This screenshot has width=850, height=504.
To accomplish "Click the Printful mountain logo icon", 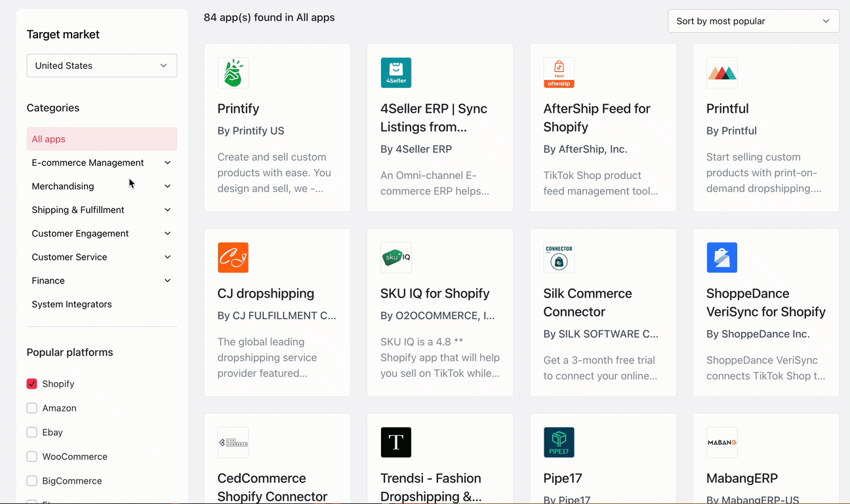I will pyautogui.click(x=722, y=73).
